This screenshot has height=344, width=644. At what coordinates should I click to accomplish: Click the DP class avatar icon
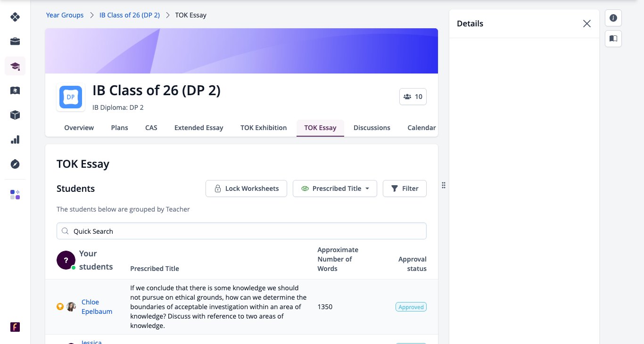(71, 97)
